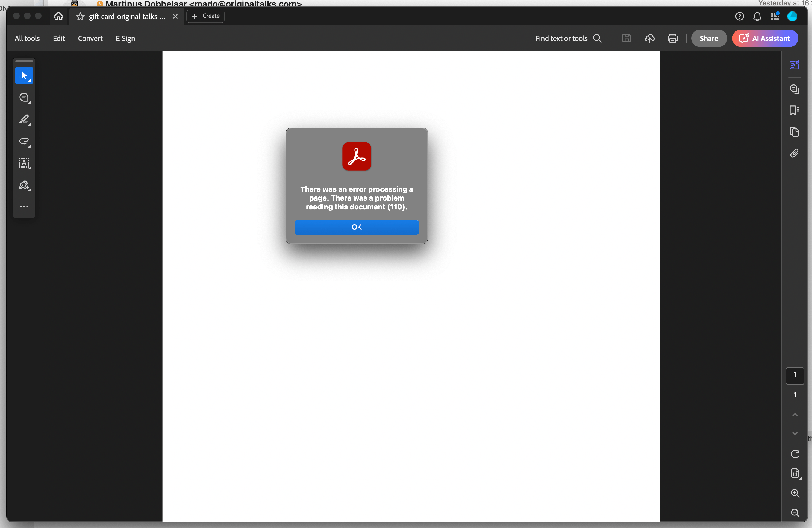This screenshot has width=812, height=528.
Task: Print the document
Action: point(672,38)
